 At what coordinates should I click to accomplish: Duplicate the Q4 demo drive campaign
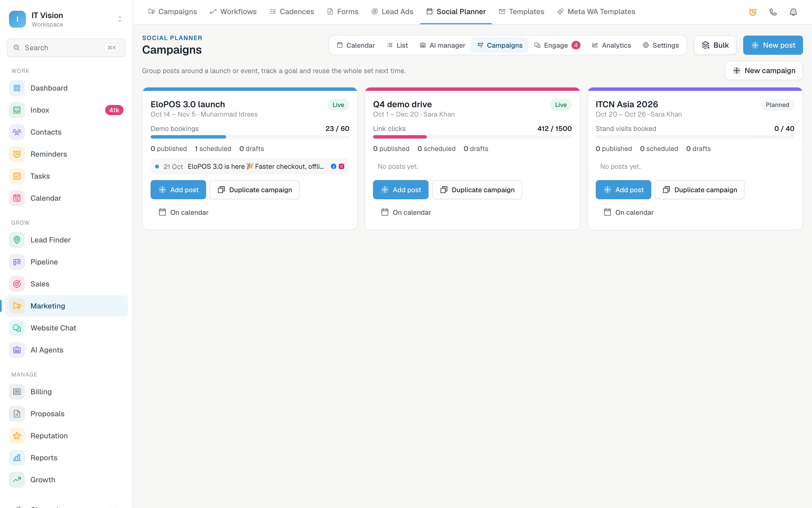click(x=477, y=190)
